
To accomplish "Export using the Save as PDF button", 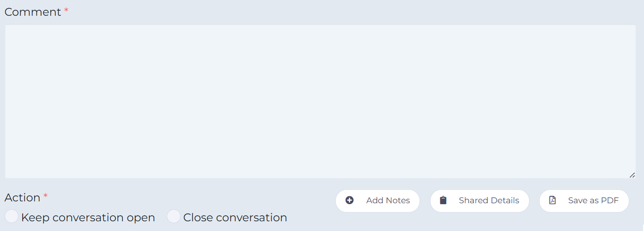I will (584, 201).
